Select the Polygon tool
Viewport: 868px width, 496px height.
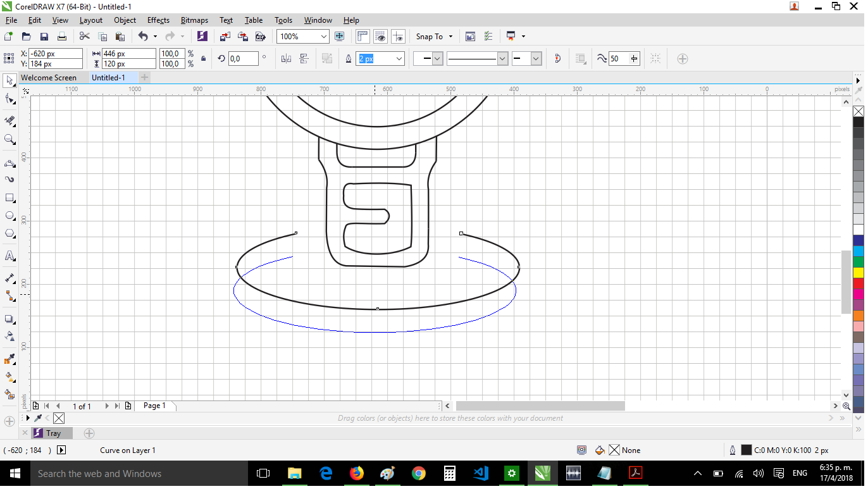point(9,233)
